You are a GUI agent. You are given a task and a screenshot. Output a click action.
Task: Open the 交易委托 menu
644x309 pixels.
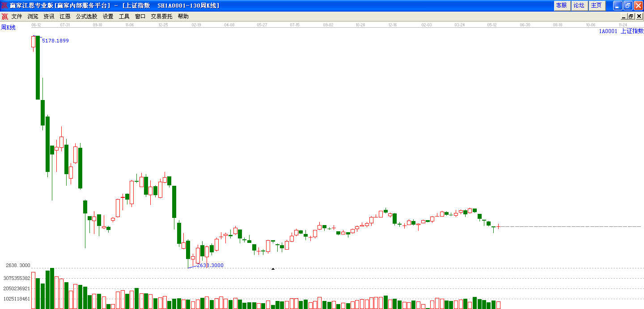pos(161,17)
